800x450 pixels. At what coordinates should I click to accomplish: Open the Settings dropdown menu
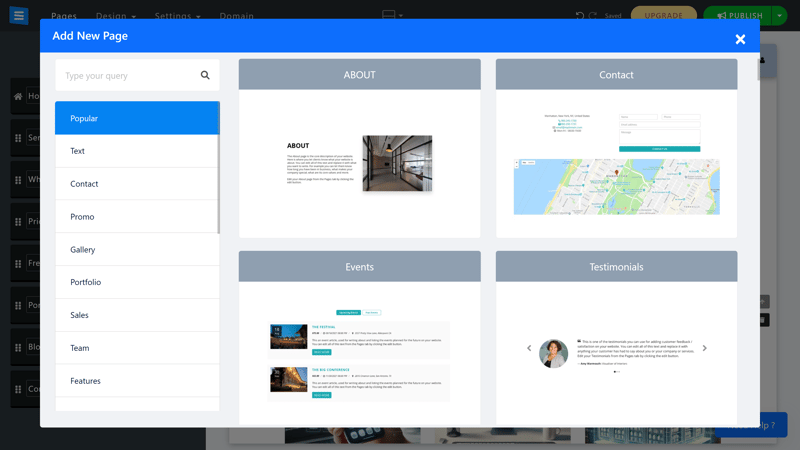[177, 16]
